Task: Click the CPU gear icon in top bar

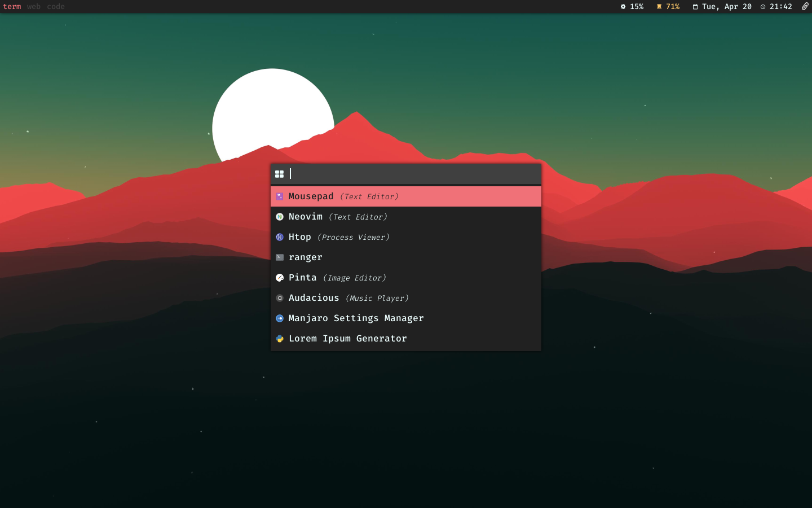Action: 623,7
